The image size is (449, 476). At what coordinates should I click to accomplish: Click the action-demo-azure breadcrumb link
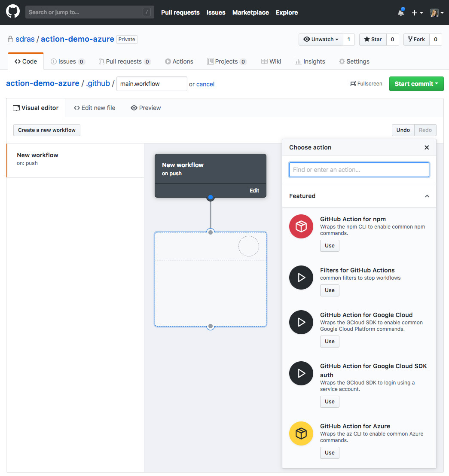click(43, 83)
